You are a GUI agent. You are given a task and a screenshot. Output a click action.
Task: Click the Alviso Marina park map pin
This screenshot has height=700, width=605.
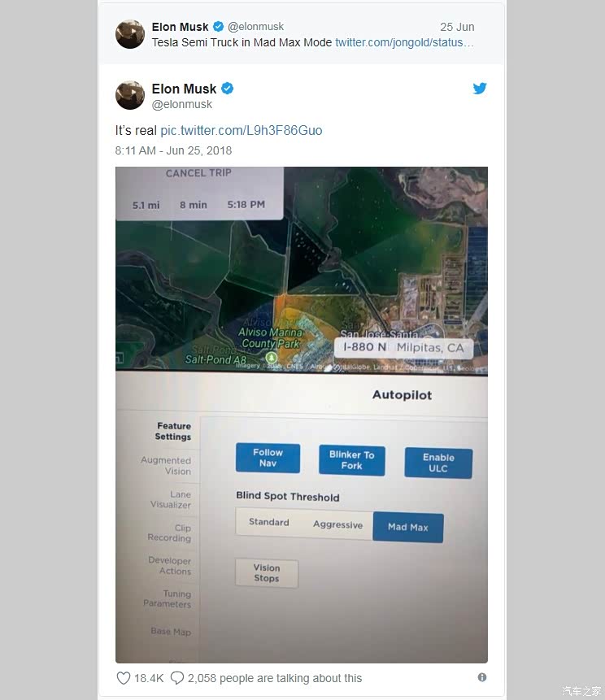[x=271, y=358]
